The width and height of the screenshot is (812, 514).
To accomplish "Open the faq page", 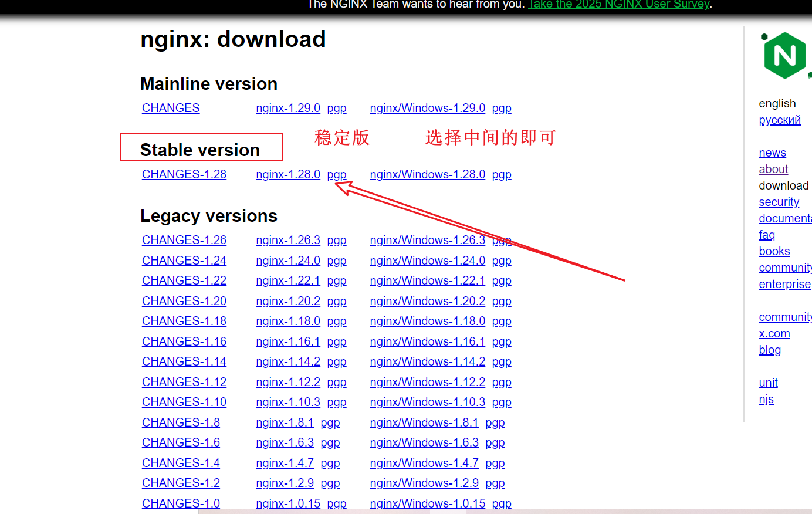I will tap(767, 235).
